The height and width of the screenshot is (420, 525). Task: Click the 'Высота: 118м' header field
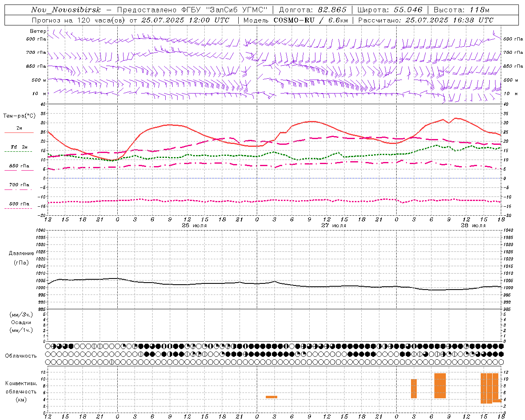pyautogui.click(x=462, y=10)
